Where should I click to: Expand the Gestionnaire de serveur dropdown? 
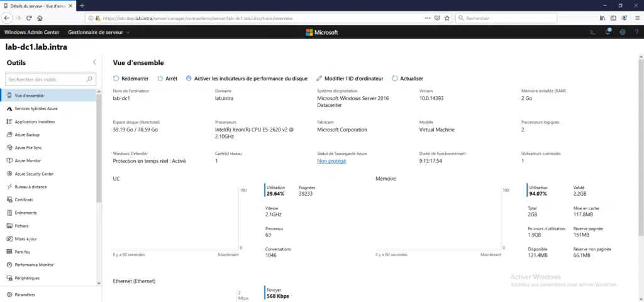click(x=99, y=32)
